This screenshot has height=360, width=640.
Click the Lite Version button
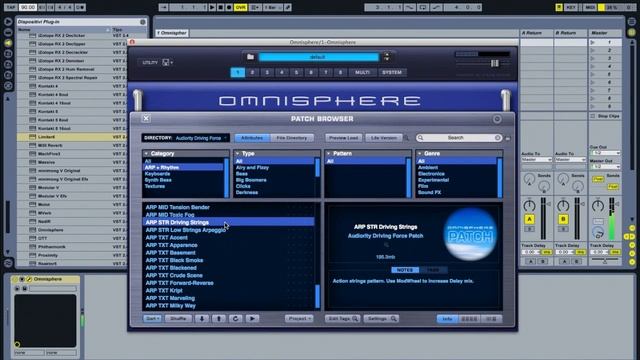(384, 138)
